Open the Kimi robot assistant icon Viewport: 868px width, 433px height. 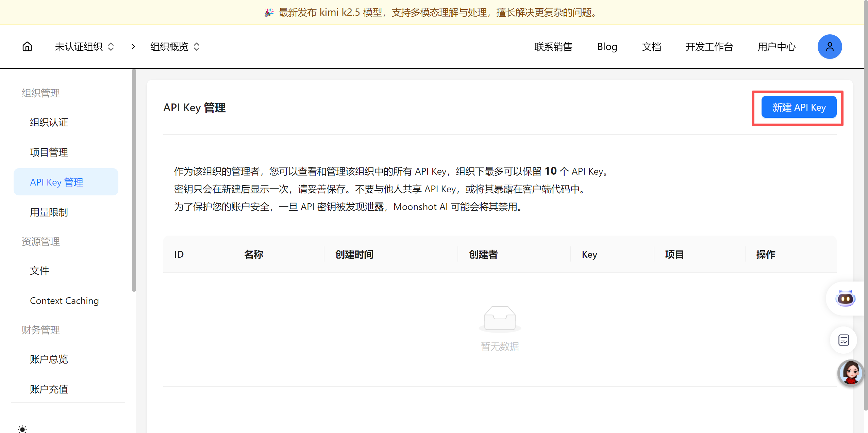tap(845, 299)
